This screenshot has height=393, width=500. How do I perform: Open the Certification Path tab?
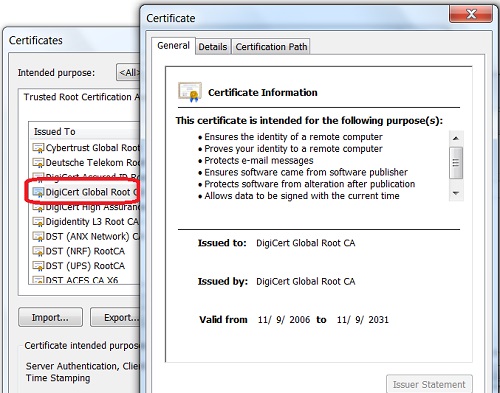point(271,47)
